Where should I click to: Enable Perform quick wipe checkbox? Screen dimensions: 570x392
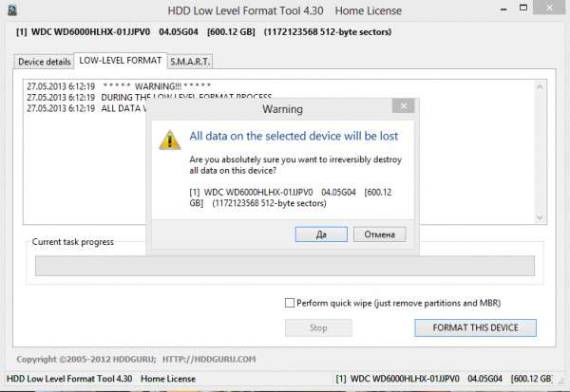[x=290, y=303]
